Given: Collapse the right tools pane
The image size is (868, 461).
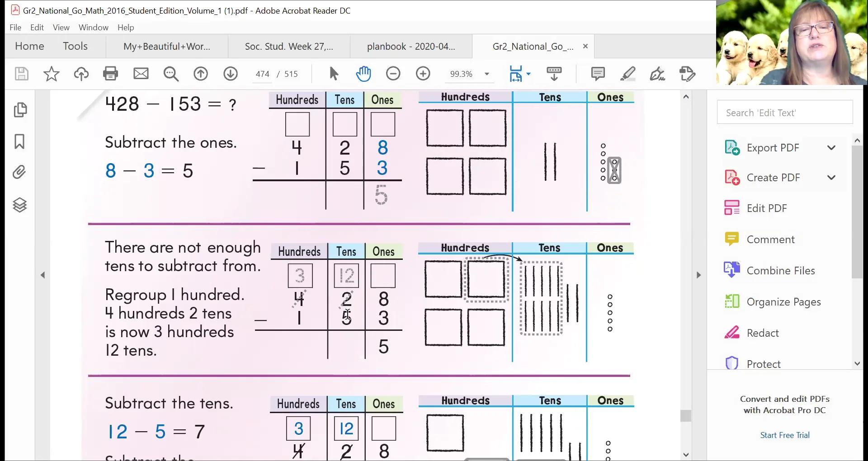Looking at the screenshot, I should click(698, 275).
